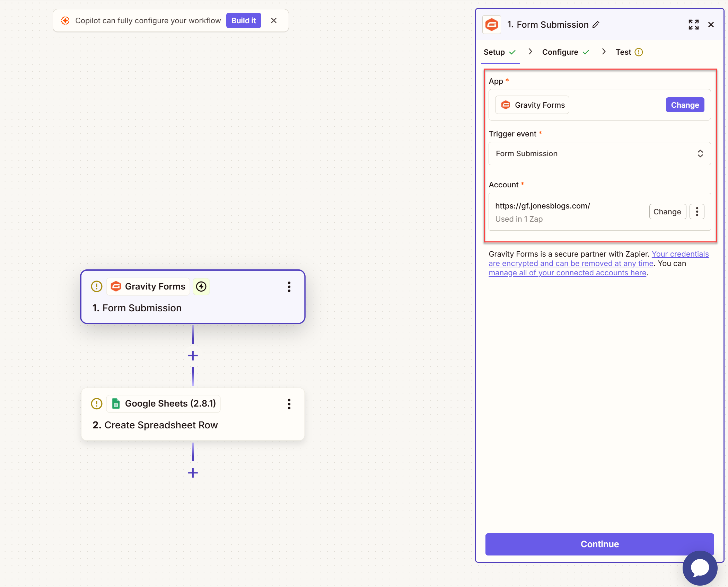Open the Trigger event dropdown
The image size is (728, 587).
599,153
